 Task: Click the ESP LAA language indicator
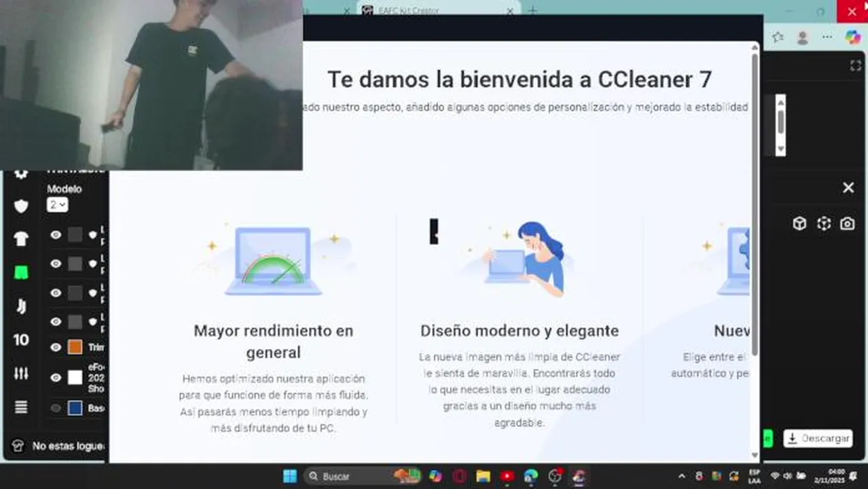coord(754,476)
